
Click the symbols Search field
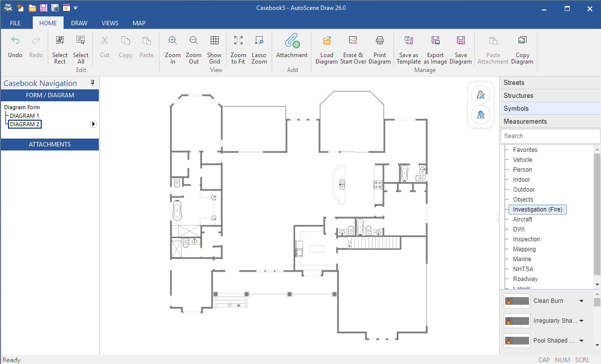(x=550, y=136)
